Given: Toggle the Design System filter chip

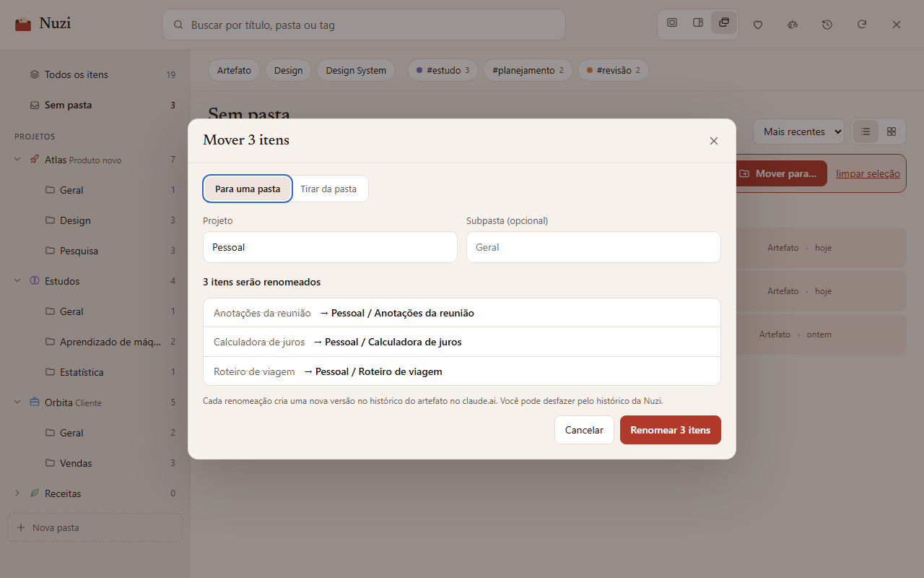Looking at the screenshot, I should [356, 70].
